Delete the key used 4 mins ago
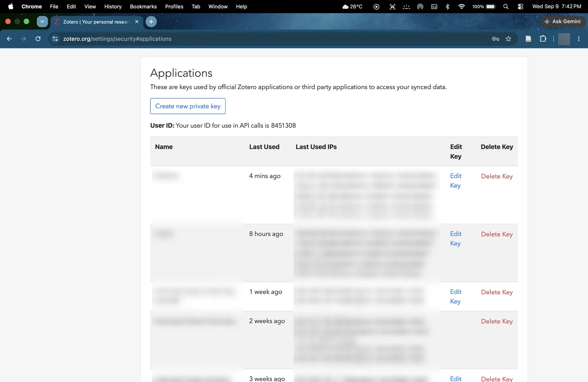Image resolution: width=588 pixels, height=382 pixels. (x=496, y=176)
